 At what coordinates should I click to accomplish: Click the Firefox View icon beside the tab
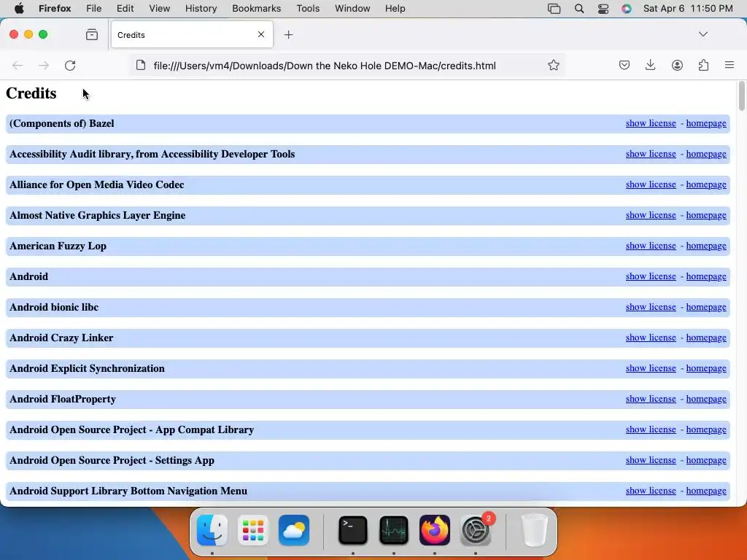[92, 35]
